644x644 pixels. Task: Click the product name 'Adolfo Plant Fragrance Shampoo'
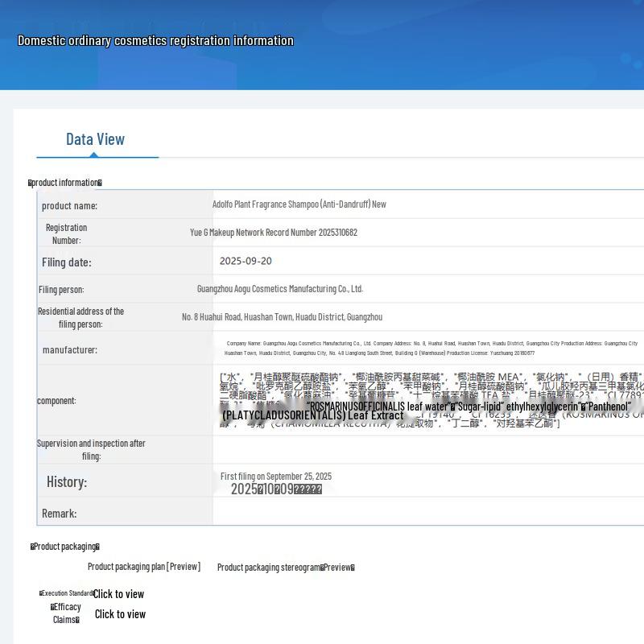pyautogui.click(x=299, y=204)
